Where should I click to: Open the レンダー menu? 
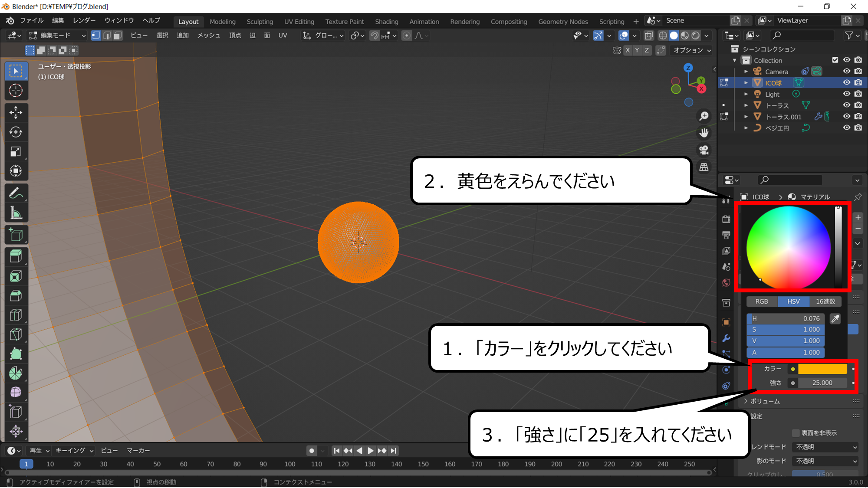point(84,20)
